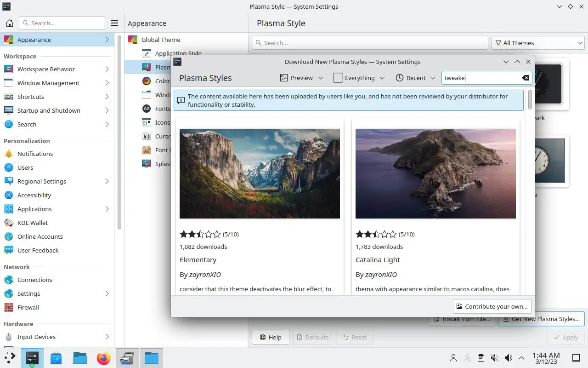
Task: Open Discover store from the taskbar
Action: point(56,358)
